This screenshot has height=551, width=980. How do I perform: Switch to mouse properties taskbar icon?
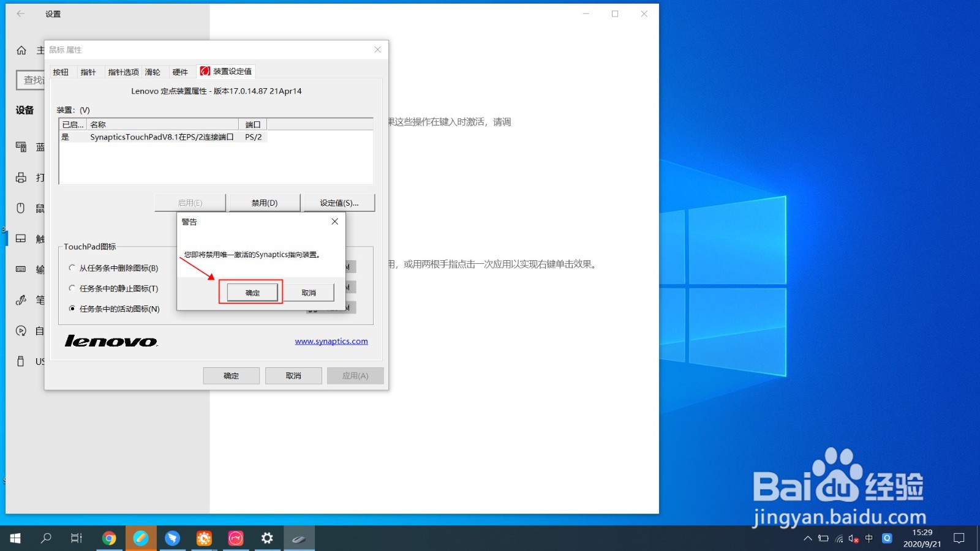[299, 538]
